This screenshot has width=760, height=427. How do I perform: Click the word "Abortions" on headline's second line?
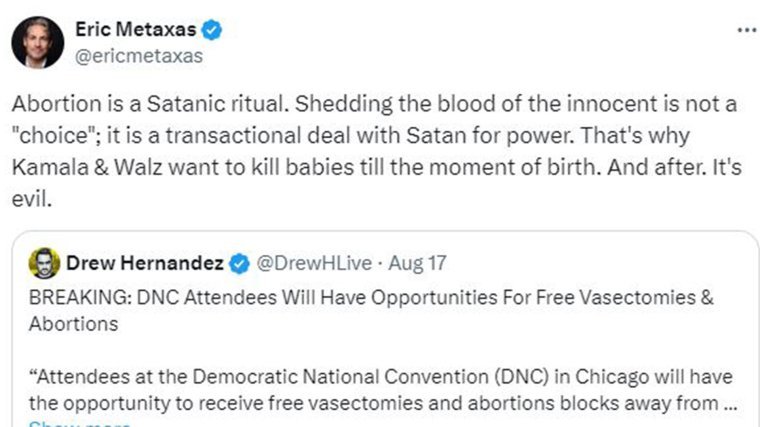click(74, 324)
